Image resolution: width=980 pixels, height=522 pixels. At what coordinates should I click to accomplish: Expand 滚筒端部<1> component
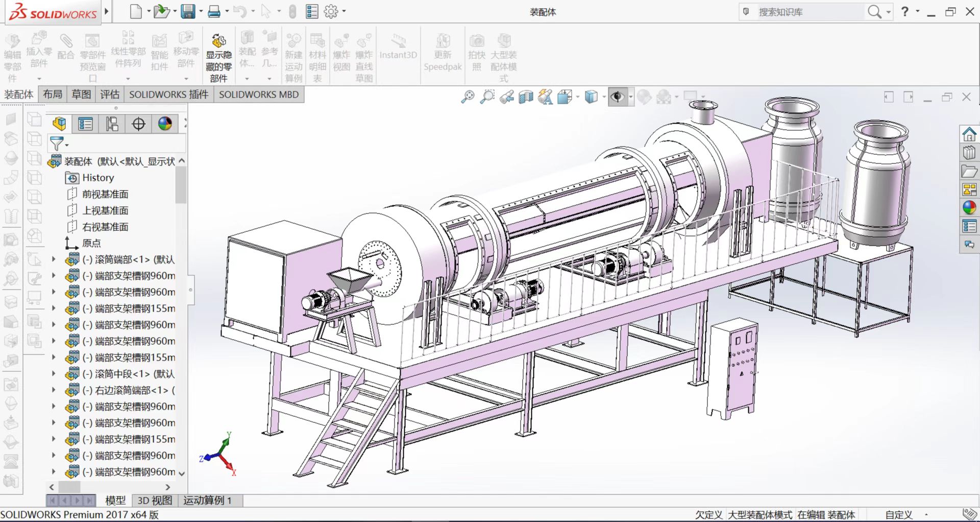pos(54,259)
